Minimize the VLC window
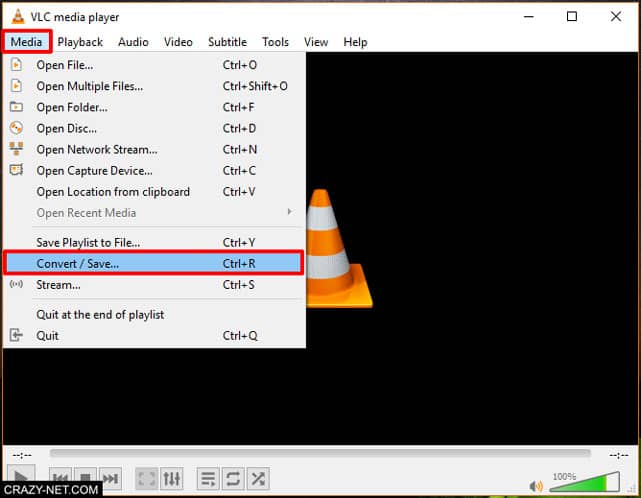 pos(529,16)
